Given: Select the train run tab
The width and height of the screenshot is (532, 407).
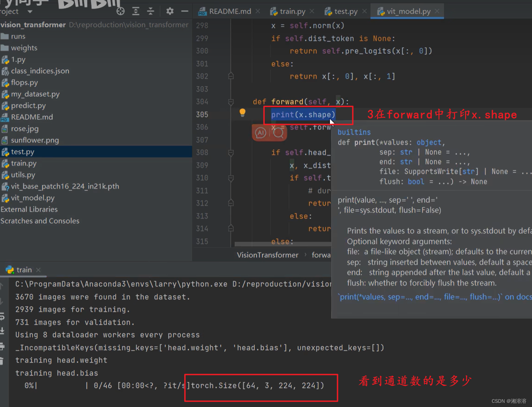Looking at the screenshot, I should point(24,270).
